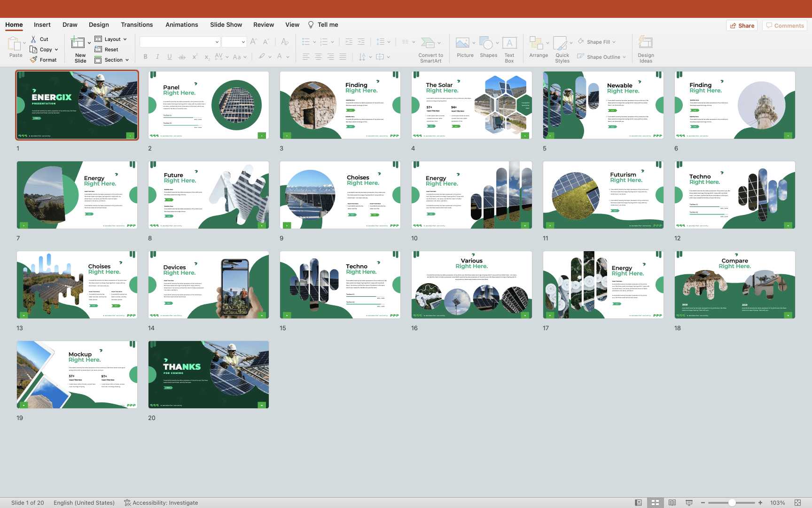Open the Transitions tab

pyautogui.click(x=137, y=24)
